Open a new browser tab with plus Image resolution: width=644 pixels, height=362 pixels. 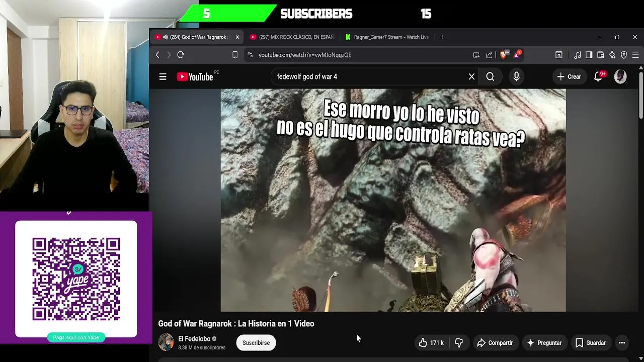point(442,37)
